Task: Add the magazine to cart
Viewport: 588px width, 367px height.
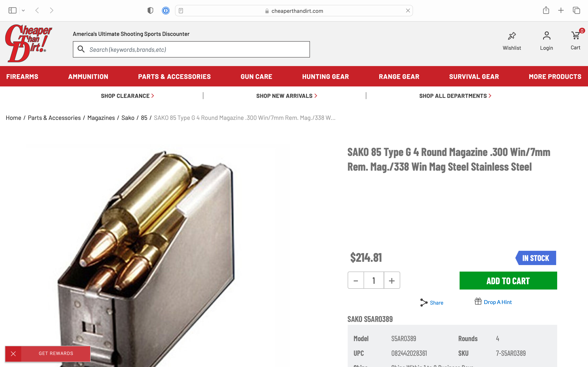Action: pos(508,281)
